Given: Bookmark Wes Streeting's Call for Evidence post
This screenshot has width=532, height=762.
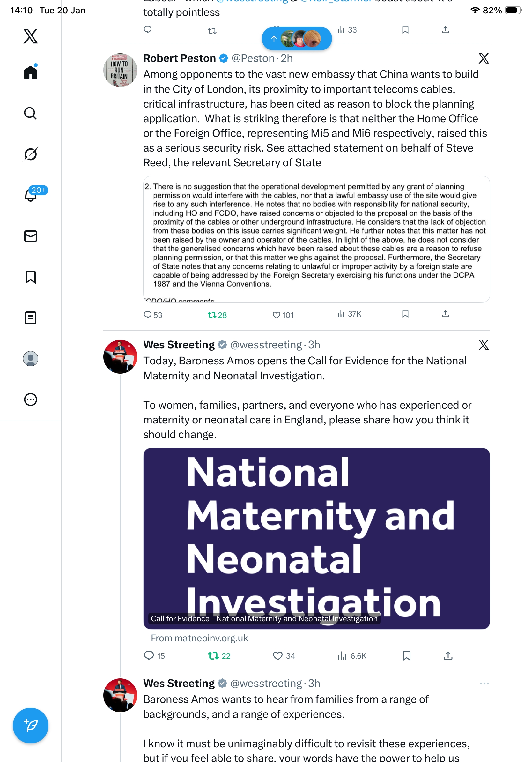Looking at the screenshot, I should click(x=406, y=655).
